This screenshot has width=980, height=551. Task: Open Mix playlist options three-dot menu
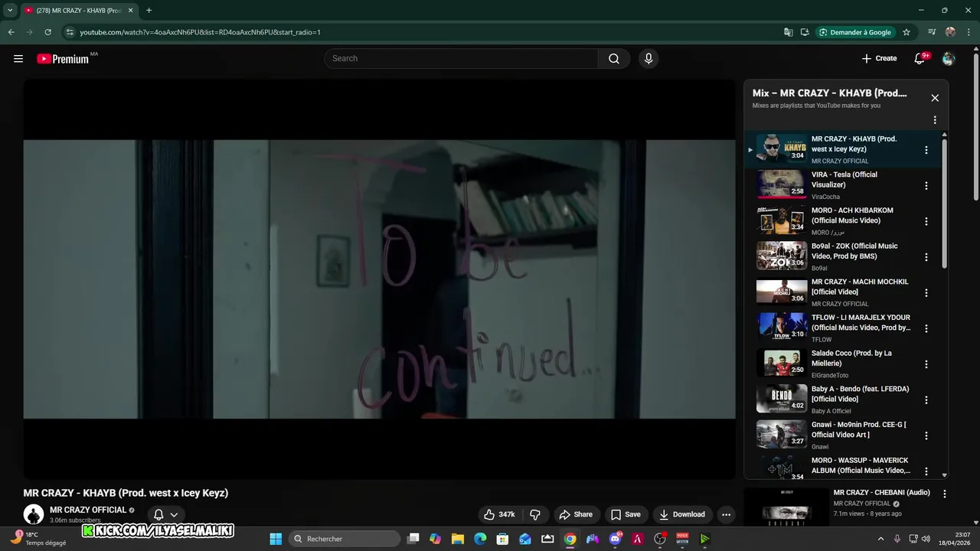tap(935, 120)
